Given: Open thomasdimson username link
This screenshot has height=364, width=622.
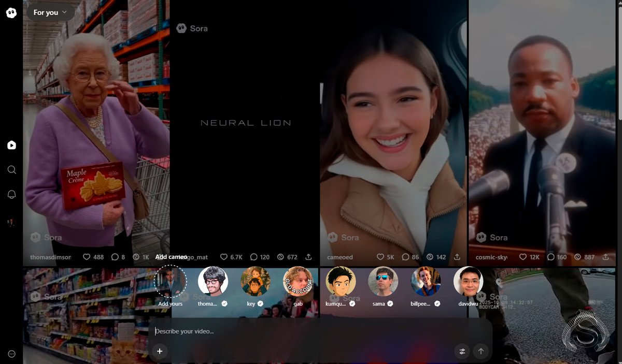Looking at the screenshot, I should pyautogui.click(x=51, y=257).
